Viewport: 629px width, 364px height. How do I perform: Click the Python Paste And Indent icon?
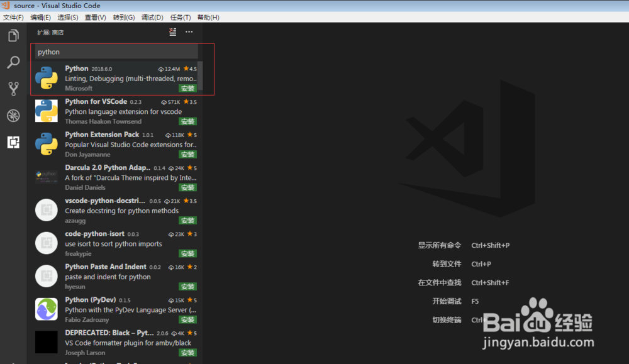pos(46,276)
